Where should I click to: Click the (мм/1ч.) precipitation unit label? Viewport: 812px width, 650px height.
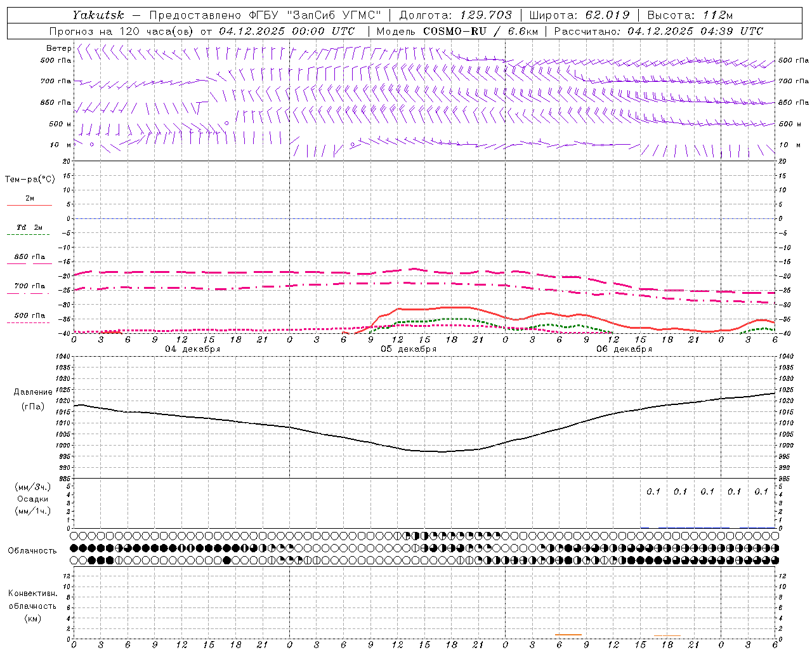pyautogui.click(x=33, y=512)
